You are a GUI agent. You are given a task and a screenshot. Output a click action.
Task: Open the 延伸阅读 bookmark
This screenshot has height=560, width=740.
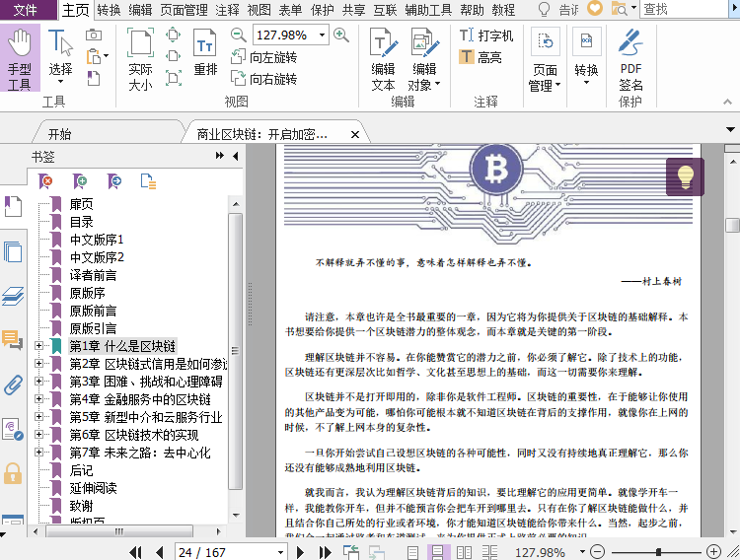(93, 488)
